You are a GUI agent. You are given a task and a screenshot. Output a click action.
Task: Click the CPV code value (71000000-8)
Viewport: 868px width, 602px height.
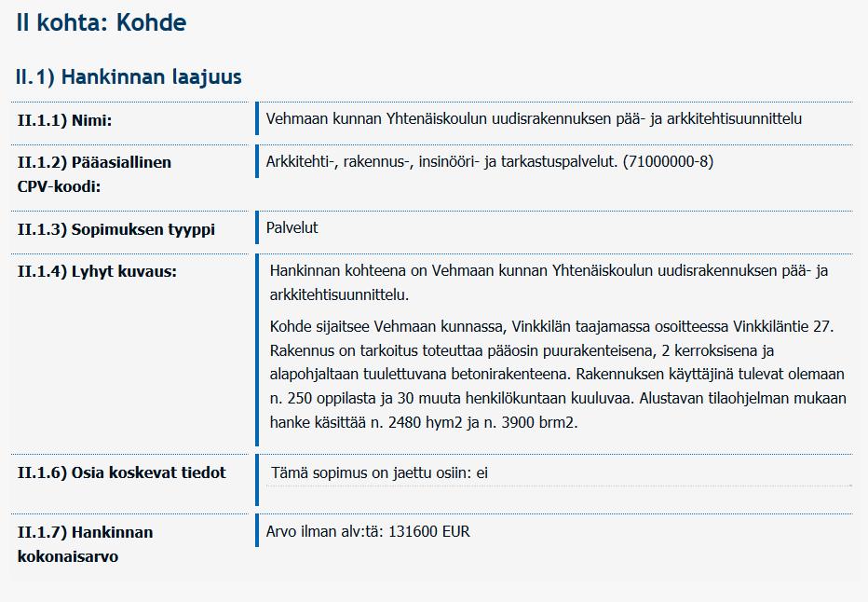click(668, 162)
